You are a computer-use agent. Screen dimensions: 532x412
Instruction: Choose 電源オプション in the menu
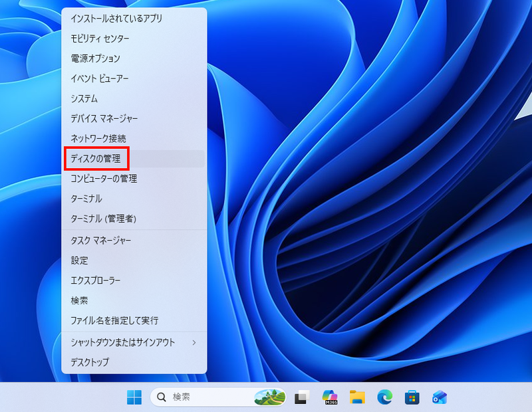tap(134, 58)
